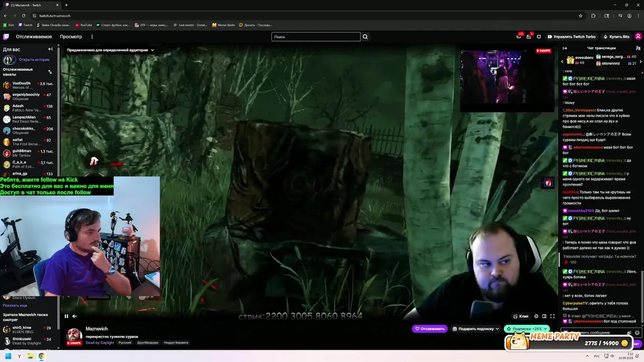The height and width of the screenshot is (362, 644).
Task: Expand list with 'Показать еще'
Action: pos(15,305)
